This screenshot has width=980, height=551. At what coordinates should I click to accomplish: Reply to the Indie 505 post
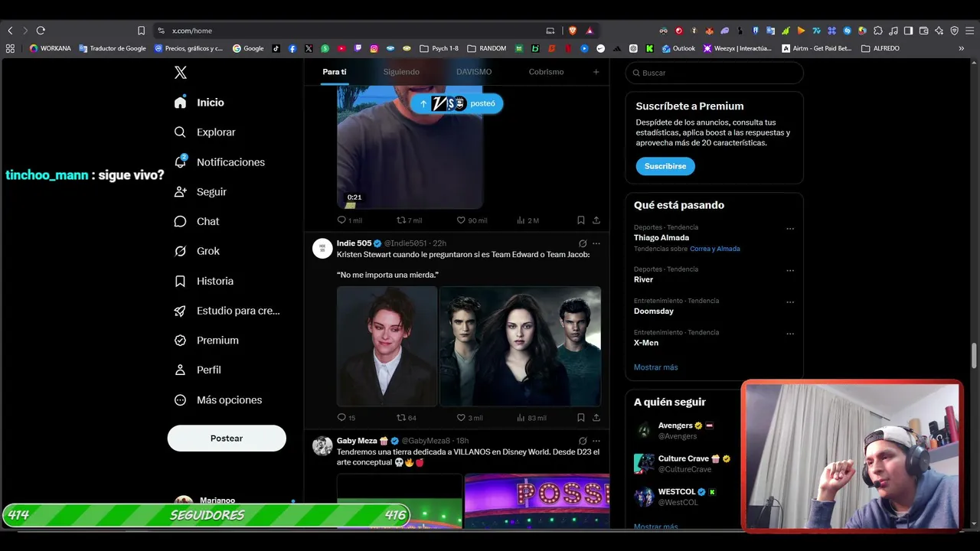click(x=346, y=418)
